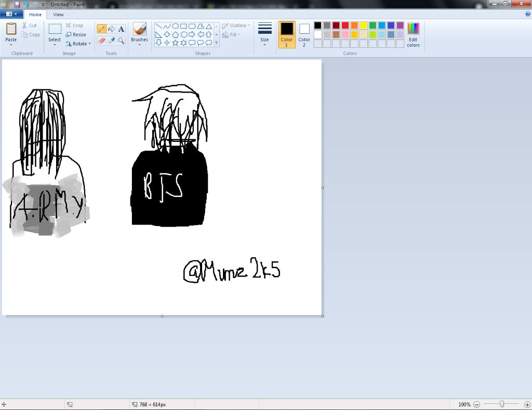Choose the Diamond shape
This screenshot has height=410, width=532.
[167, 34]
